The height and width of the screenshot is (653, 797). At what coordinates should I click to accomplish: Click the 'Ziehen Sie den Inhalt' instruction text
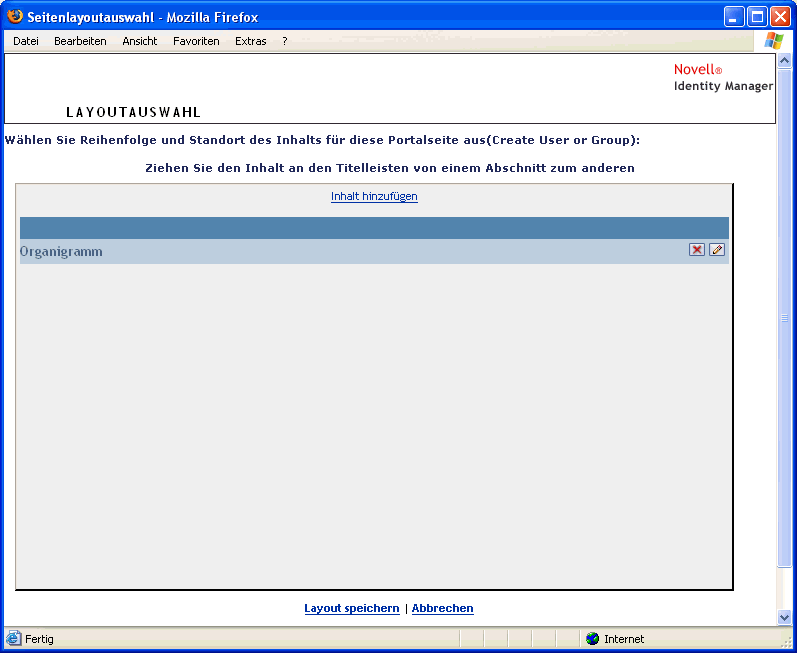point(390,168)
